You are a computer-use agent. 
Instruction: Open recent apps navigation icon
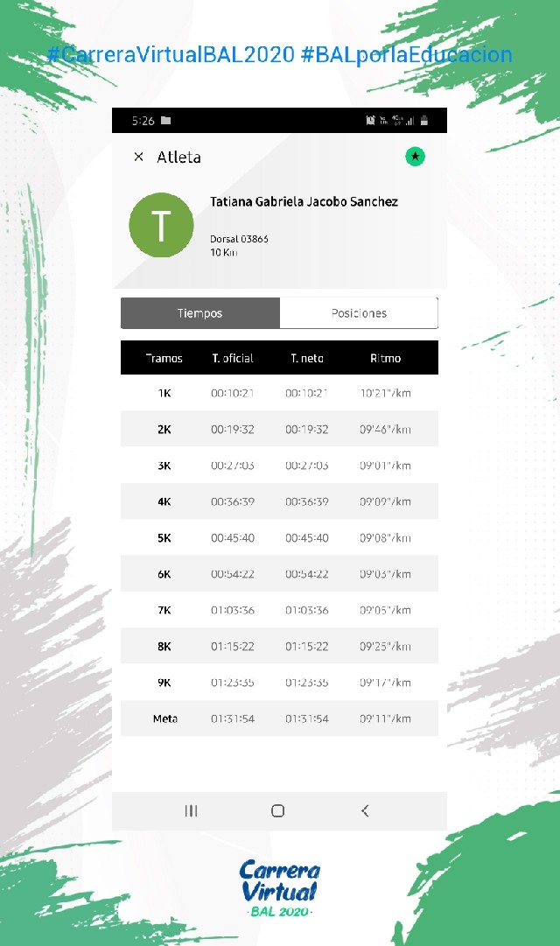coord(191,811)
